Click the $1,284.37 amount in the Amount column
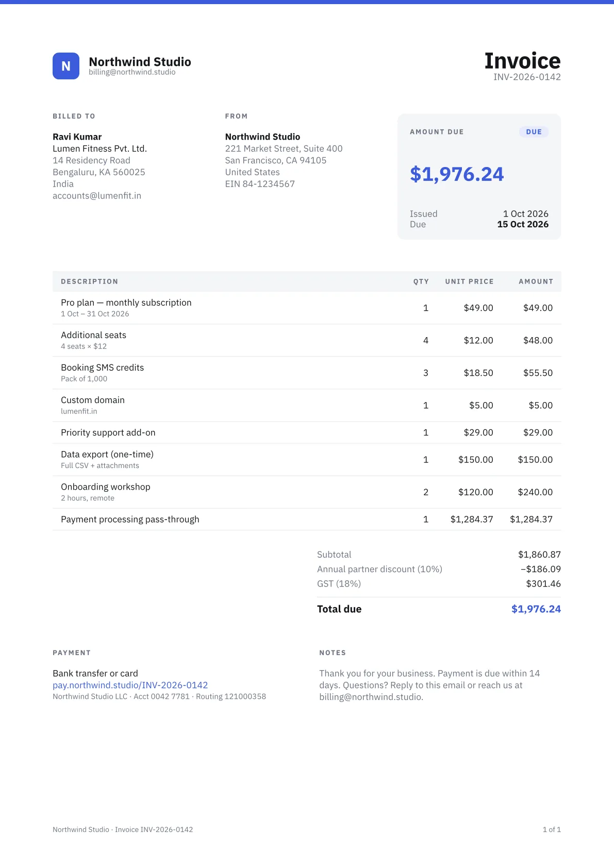This screenshot has width=614, height=868. [531, 519]
